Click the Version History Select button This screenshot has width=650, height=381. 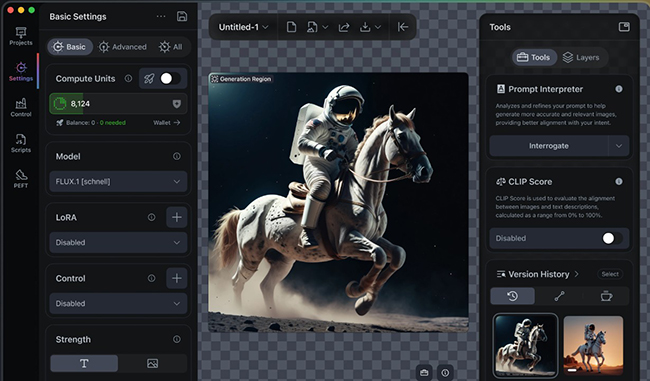coord(610,274)
